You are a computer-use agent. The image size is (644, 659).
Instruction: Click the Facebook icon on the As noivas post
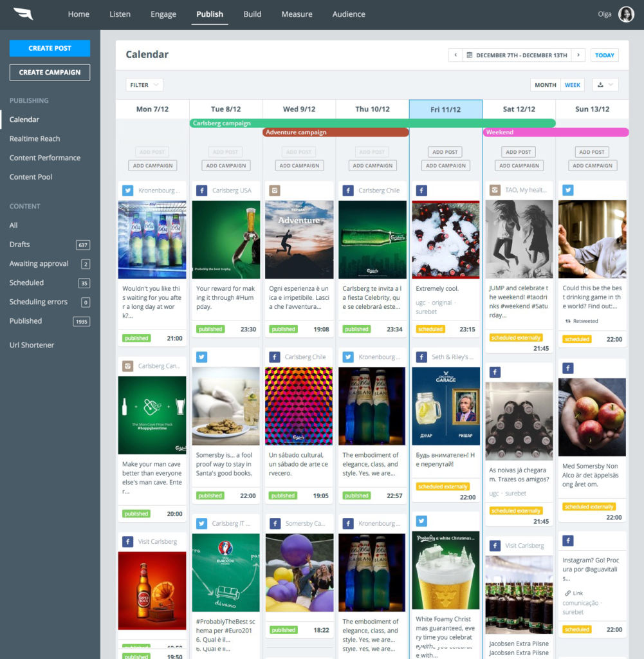click(x=495, y=372)
